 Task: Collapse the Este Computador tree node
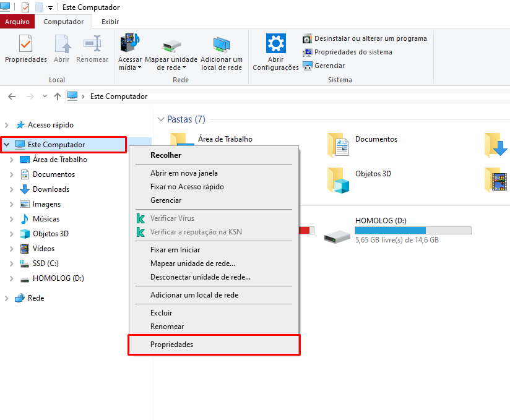(x=7, y=145)
